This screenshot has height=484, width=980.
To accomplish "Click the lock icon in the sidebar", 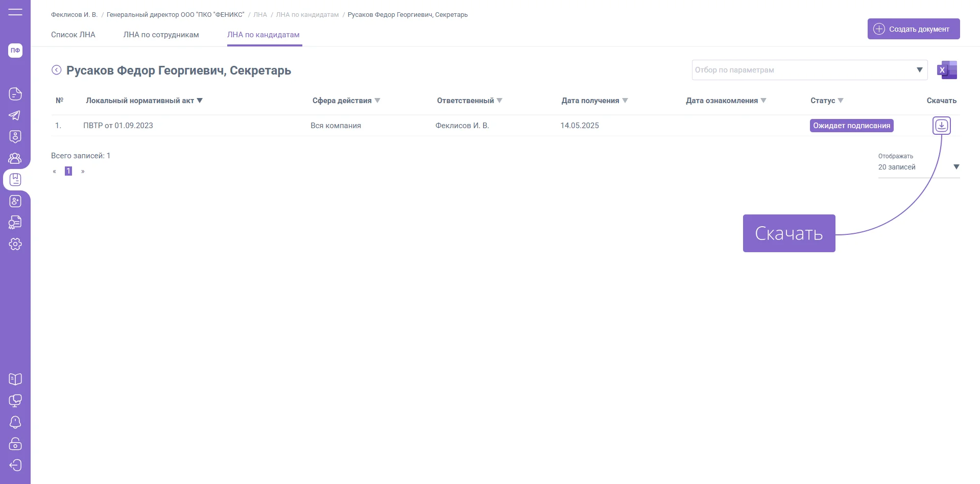I will coord(15,444).
